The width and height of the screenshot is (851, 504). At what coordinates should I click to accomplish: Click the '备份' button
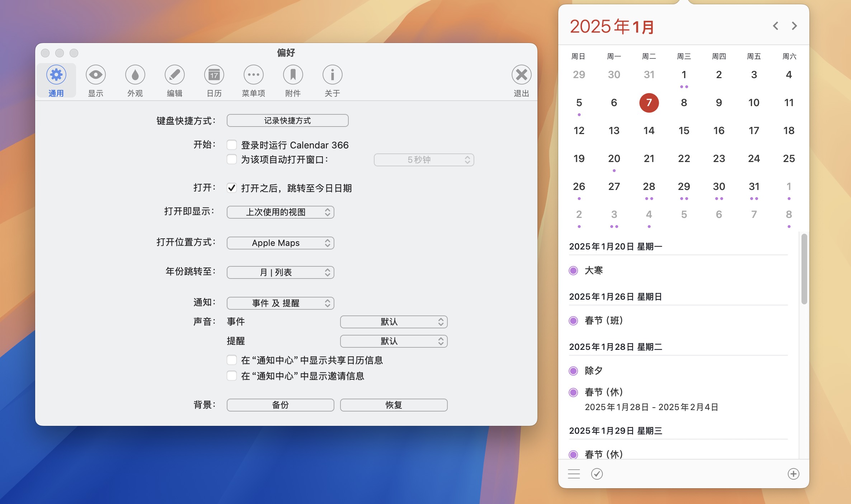pos(279,405)
